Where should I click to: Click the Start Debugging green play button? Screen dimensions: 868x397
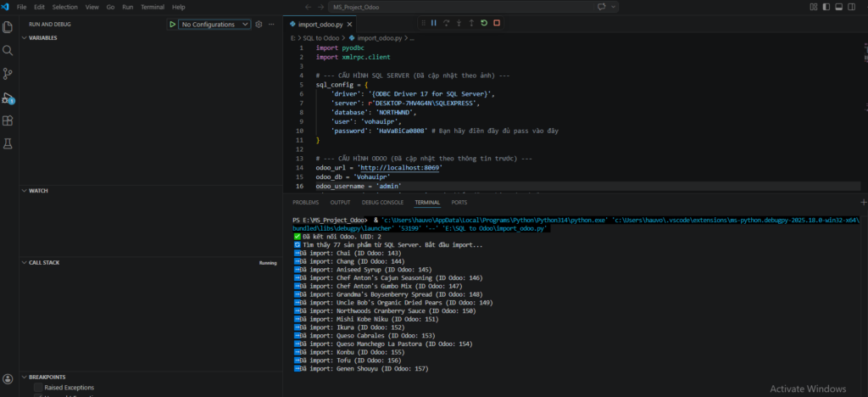click(x=172, y=25)
